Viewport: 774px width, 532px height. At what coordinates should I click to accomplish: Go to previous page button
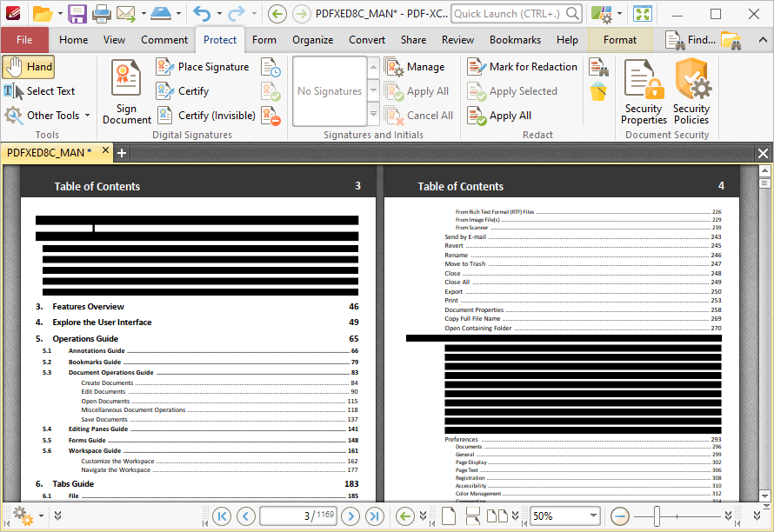[x=246, y=516]
